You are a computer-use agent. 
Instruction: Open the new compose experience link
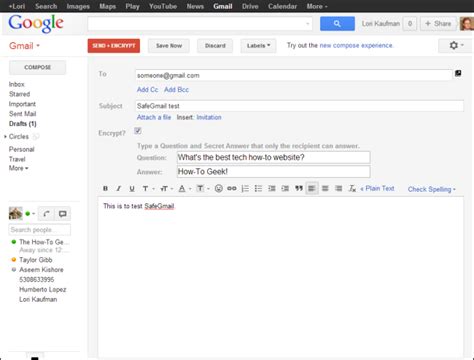click(x=356, y=45)
